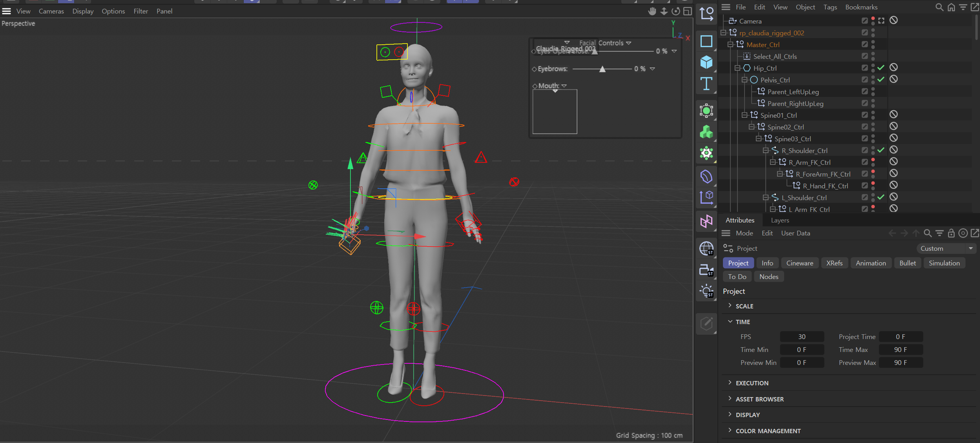Click the FPS value field
Viewport: 980px width, 443px height.
click(x=802, y=337)
